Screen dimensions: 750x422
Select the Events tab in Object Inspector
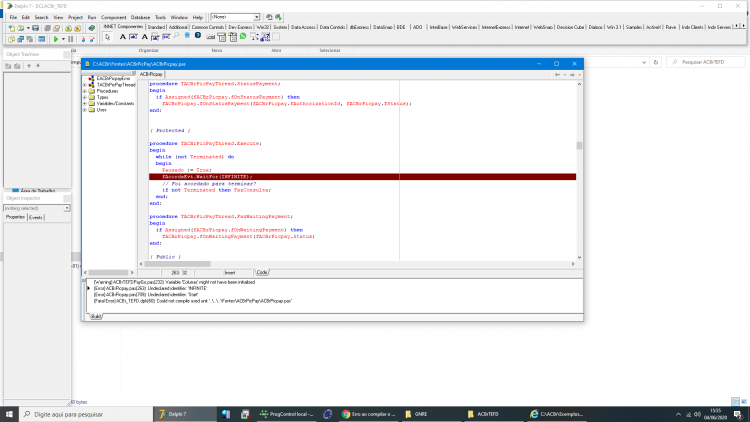point(36,217)
